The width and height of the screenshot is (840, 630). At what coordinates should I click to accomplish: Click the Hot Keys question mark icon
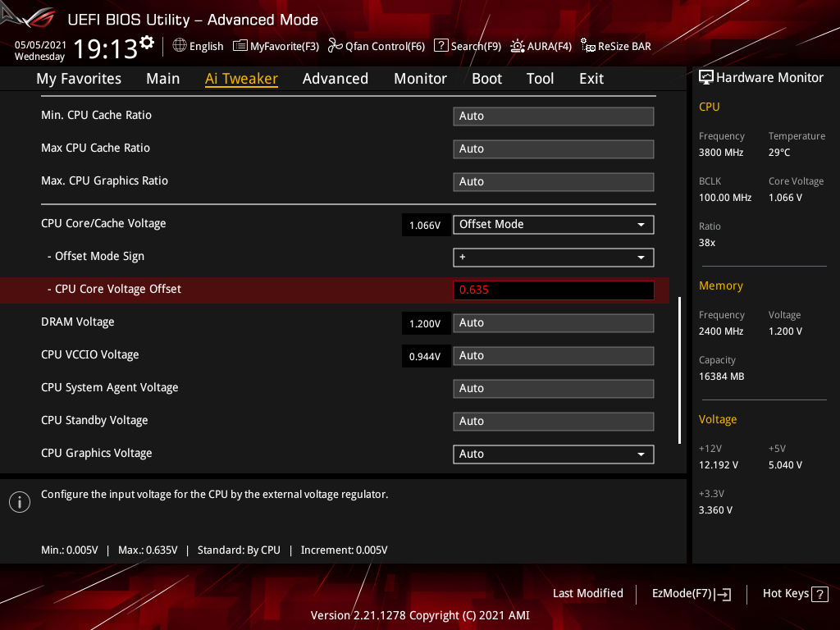click(819, 594)
